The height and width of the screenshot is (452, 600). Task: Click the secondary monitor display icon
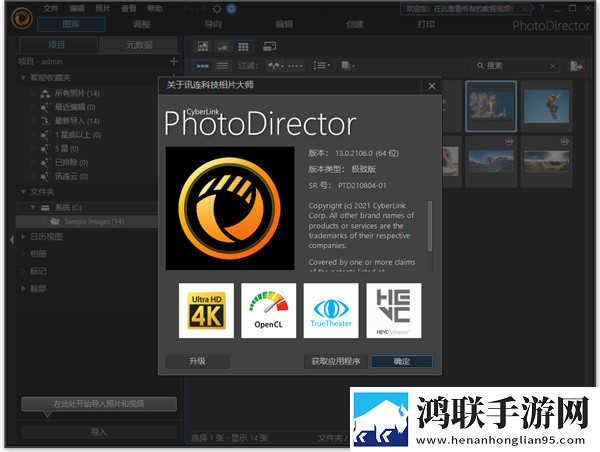pos(270,47)
